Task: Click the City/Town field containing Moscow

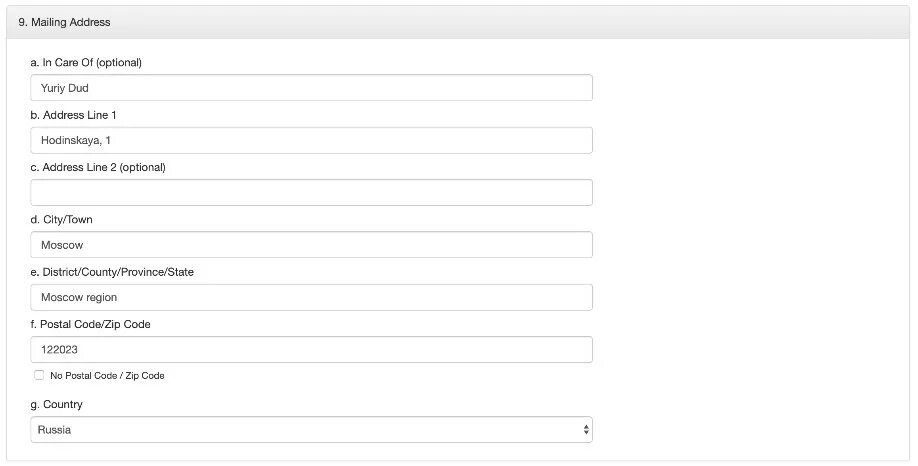Action: point(310,245)
